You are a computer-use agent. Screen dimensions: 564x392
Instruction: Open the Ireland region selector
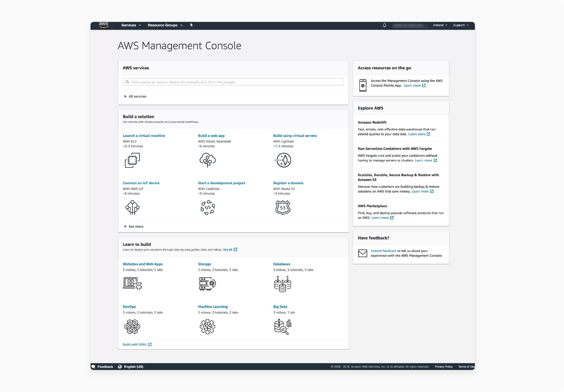pos(440,25)
